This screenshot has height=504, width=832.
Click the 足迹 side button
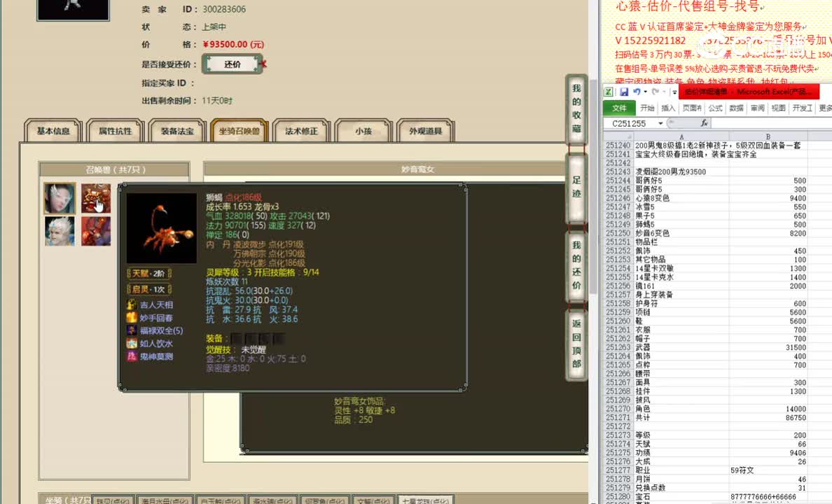[576, 188]
